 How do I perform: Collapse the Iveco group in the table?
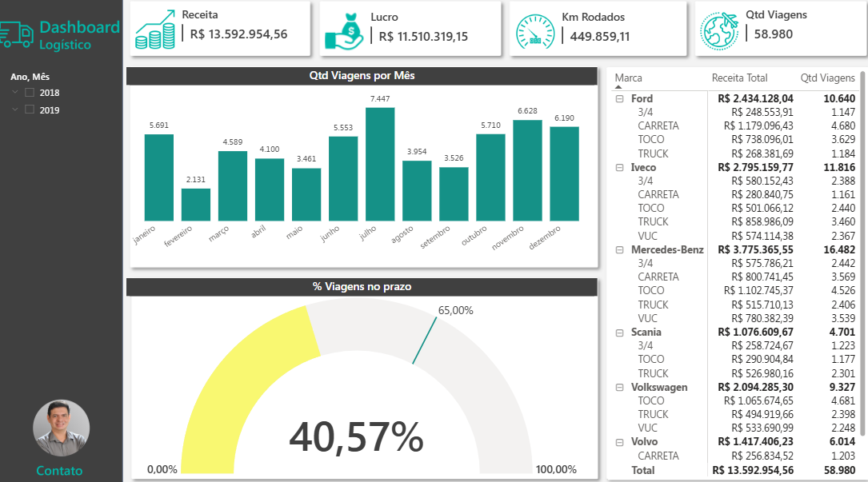(620, 167)
